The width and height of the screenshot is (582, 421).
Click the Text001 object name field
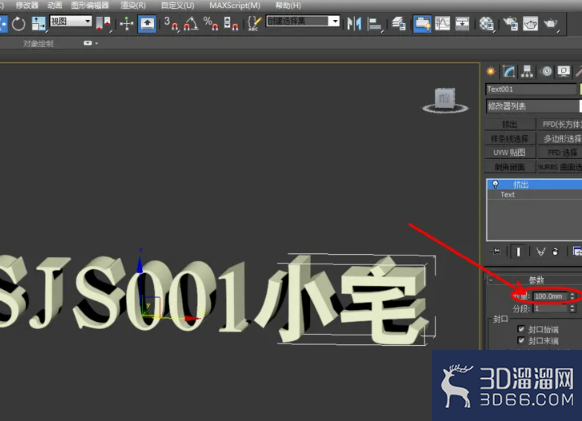[x=531, y=89]
